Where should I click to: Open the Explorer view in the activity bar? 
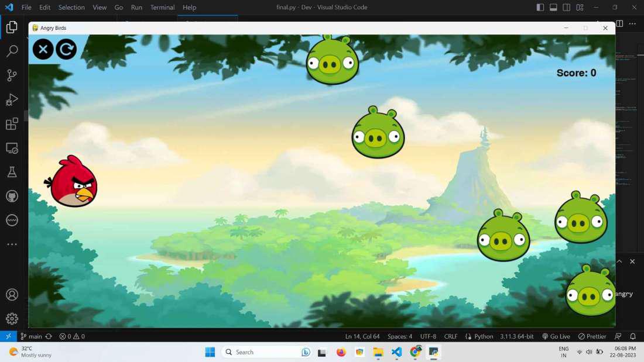(12, 27)
